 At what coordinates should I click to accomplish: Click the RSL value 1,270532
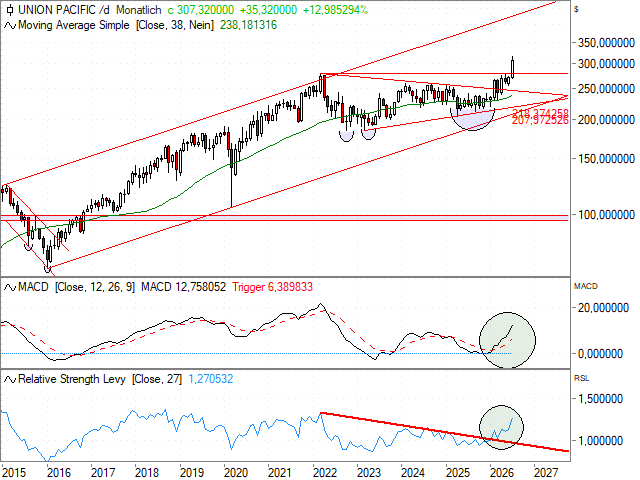tap(211, 379)
